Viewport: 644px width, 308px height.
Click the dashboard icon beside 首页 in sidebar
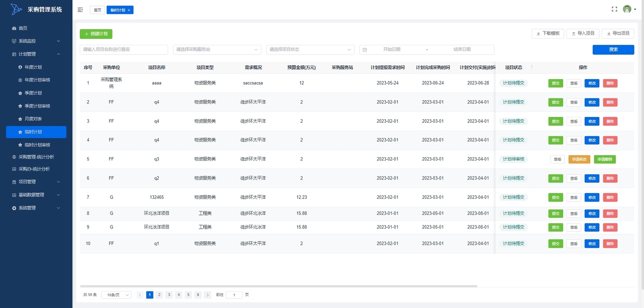pos(14,28)
